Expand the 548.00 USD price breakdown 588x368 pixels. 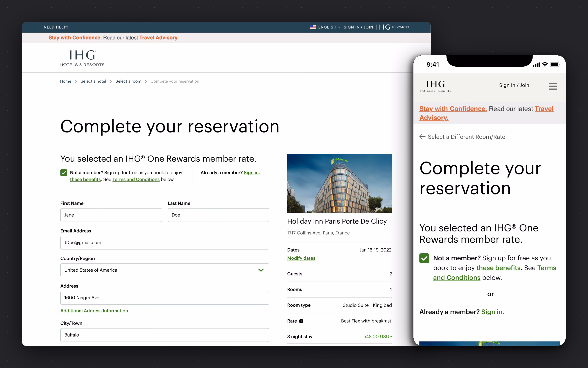click(378, 337)
